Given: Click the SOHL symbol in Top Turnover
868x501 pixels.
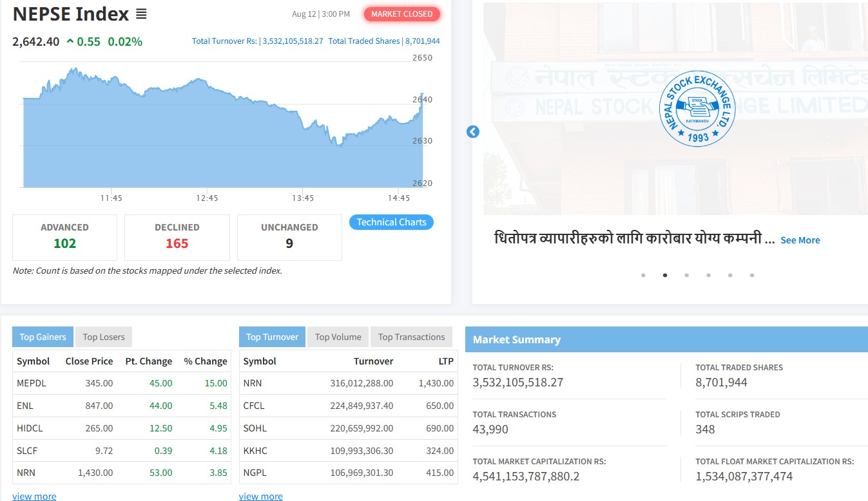Looking at the screenshot, I should click(255, 428).
